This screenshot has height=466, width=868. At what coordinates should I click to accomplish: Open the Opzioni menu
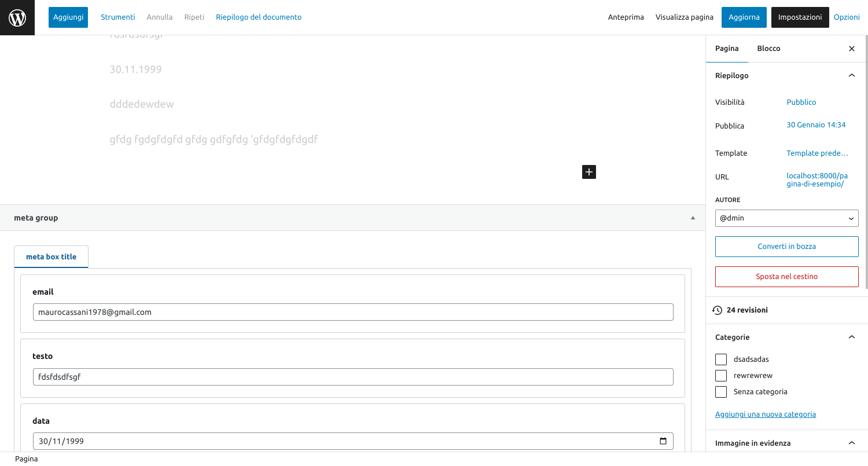pos(847,17)
